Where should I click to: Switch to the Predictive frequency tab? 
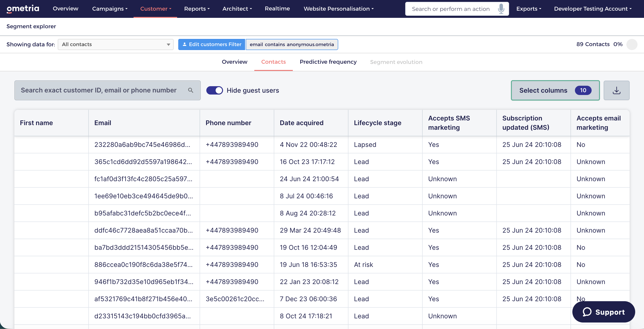click(328, 62)
